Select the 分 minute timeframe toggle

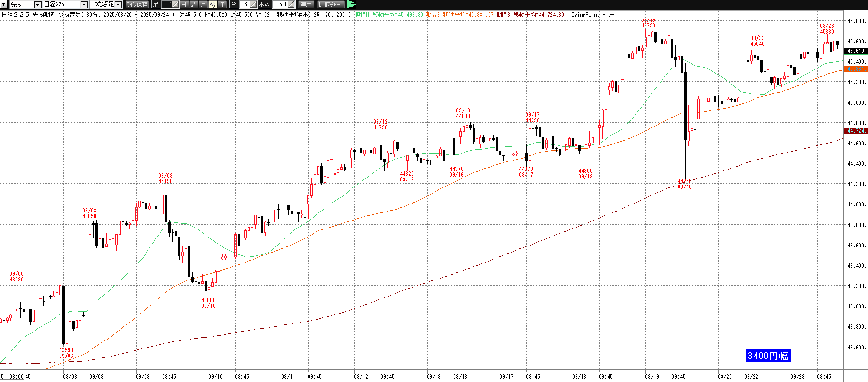click(x=213, y=5)
